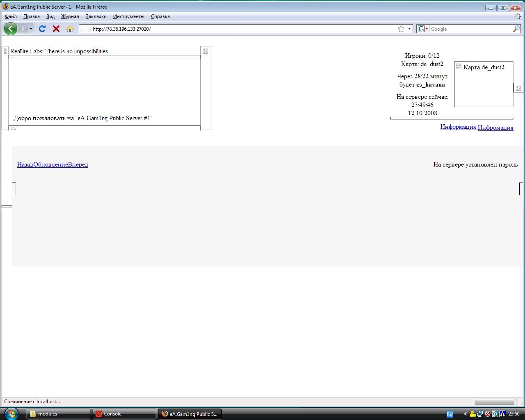Bookmark this page with the star icon
This screenshot has width=525, height=420.
coord(401,29)
